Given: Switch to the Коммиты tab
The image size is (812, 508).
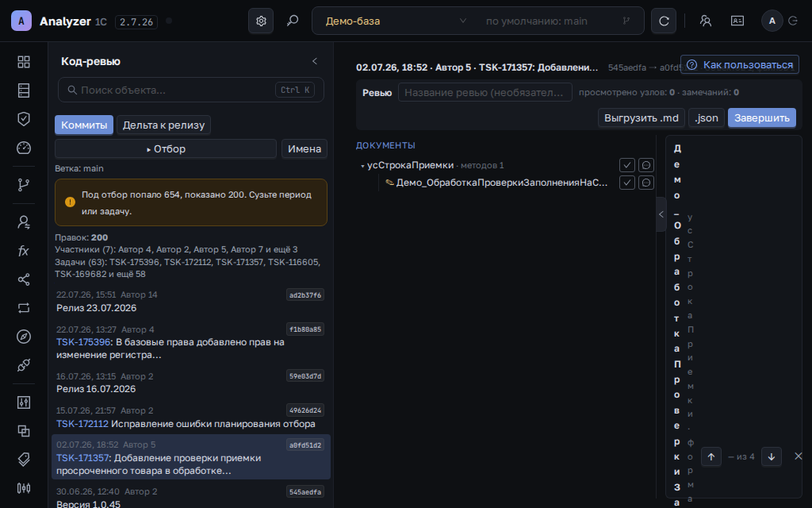Looking at the screenshot, I should point(84,125).
